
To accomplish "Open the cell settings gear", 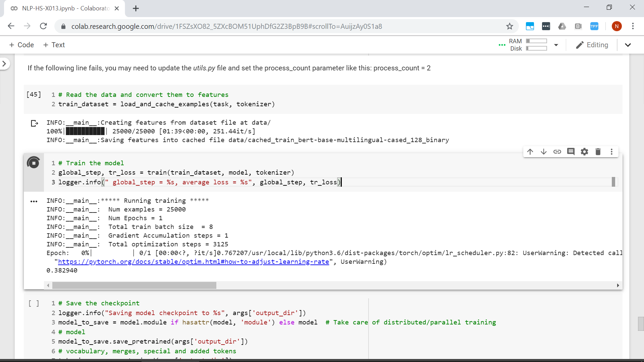I will point(585,152).
